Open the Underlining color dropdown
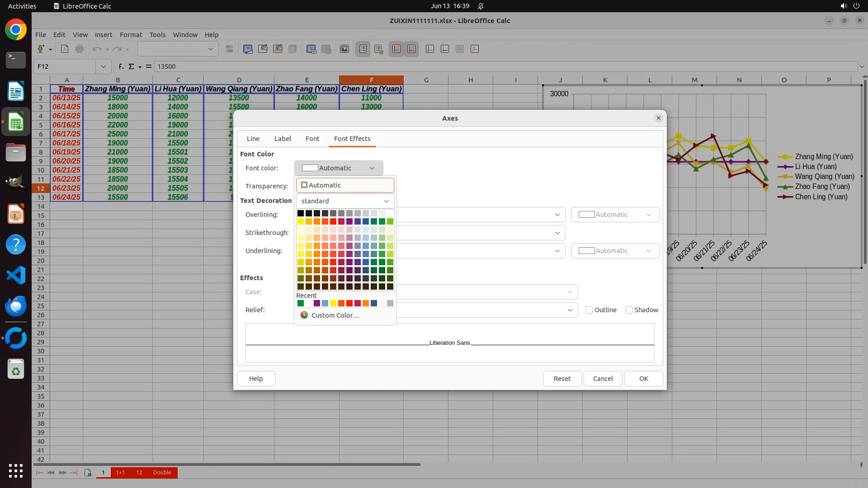This screenshot has height=488, width=868. (615, 251)
